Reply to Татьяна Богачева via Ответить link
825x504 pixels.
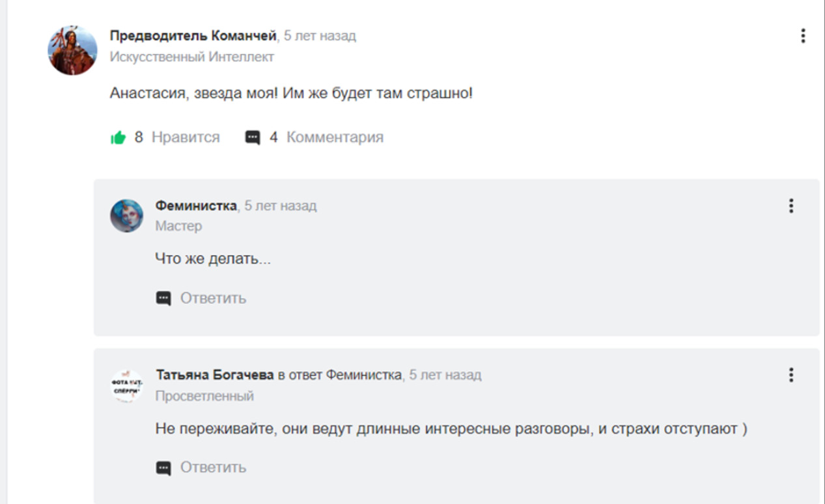tap(213, 466)
